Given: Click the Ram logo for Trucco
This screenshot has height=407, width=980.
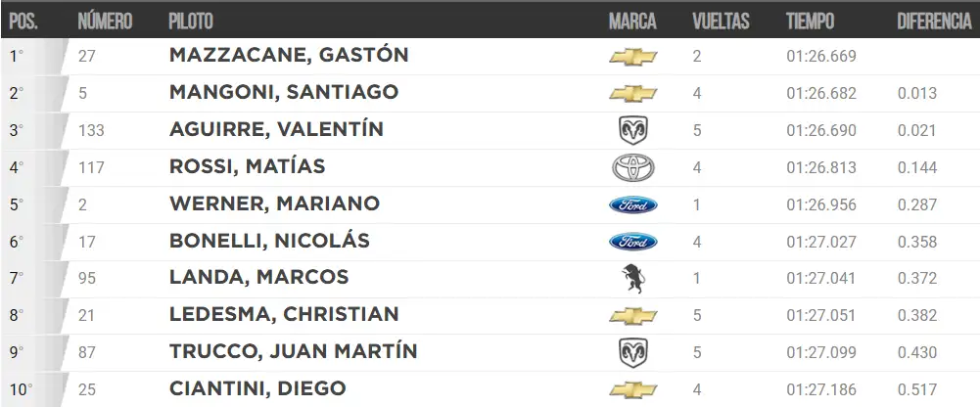Looking at the screenshot, I should click(633, 352).
